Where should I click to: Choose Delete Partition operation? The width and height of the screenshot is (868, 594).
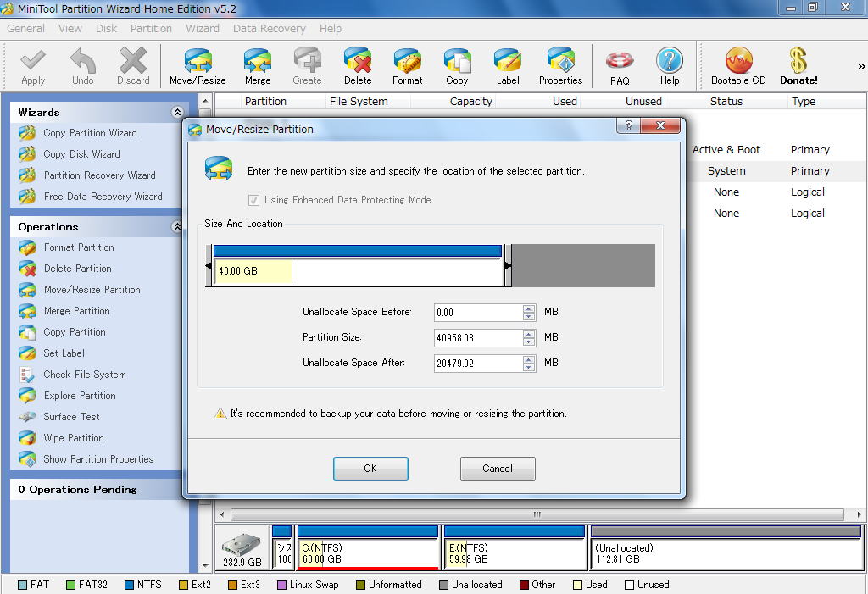click(77, 269)
